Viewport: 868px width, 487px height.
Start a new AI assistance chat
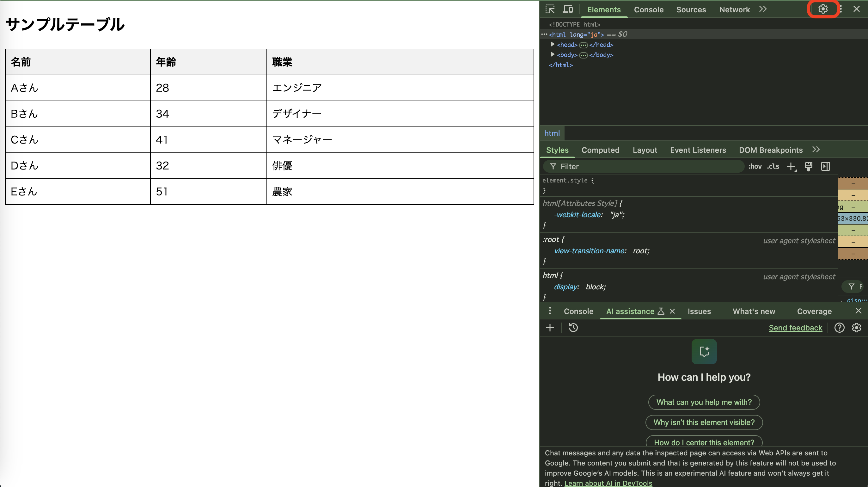550,328
